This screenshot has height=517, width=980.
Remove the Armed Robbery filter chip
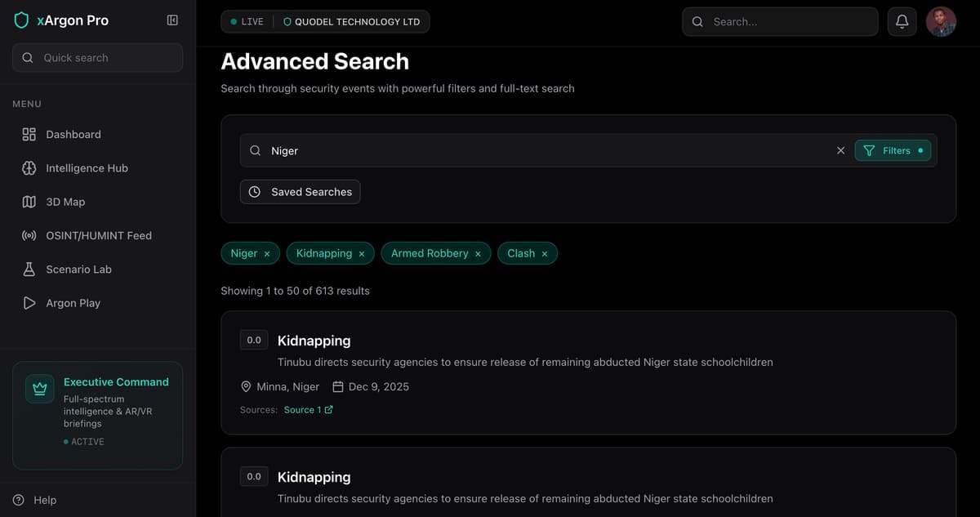(478, 254)
